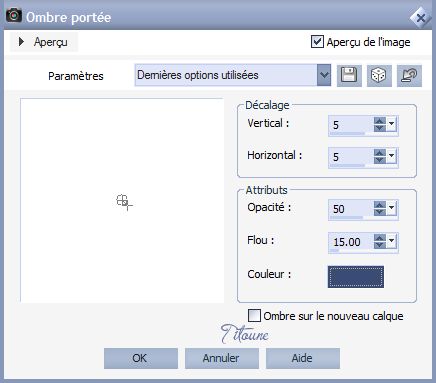Pick a shadow color from Couleur swatch
Viewport: 436px width, 383px height.
(356, 277)
